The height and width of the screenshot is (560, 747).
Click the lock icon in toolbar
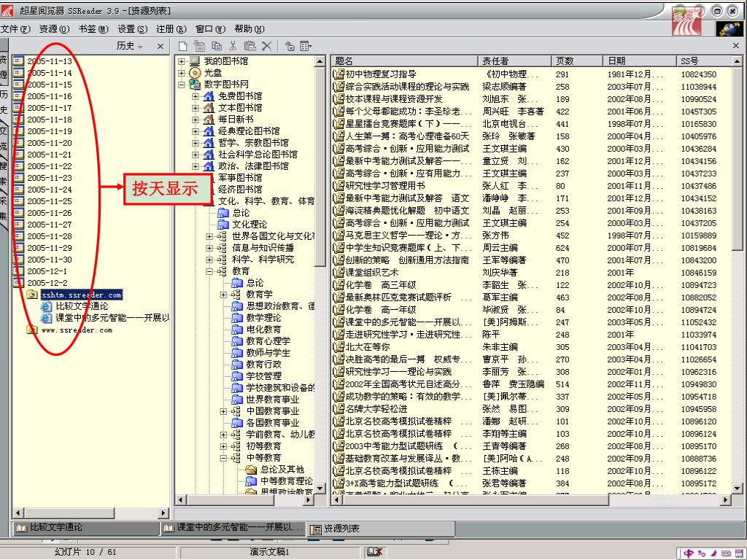pos(290,46)
